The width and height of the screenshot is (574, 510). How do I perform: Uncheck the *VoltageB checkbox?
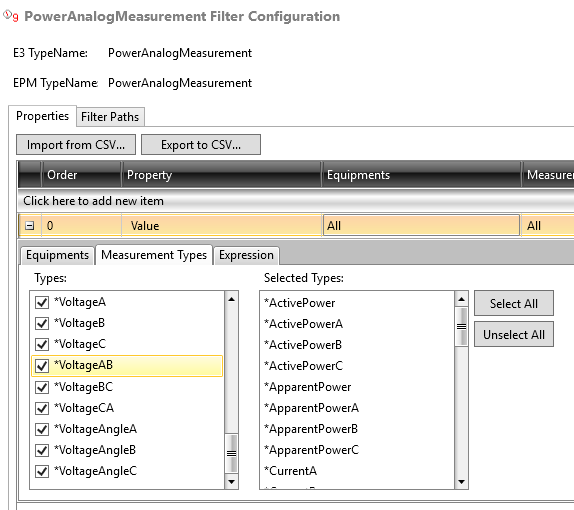click(42, 323)
